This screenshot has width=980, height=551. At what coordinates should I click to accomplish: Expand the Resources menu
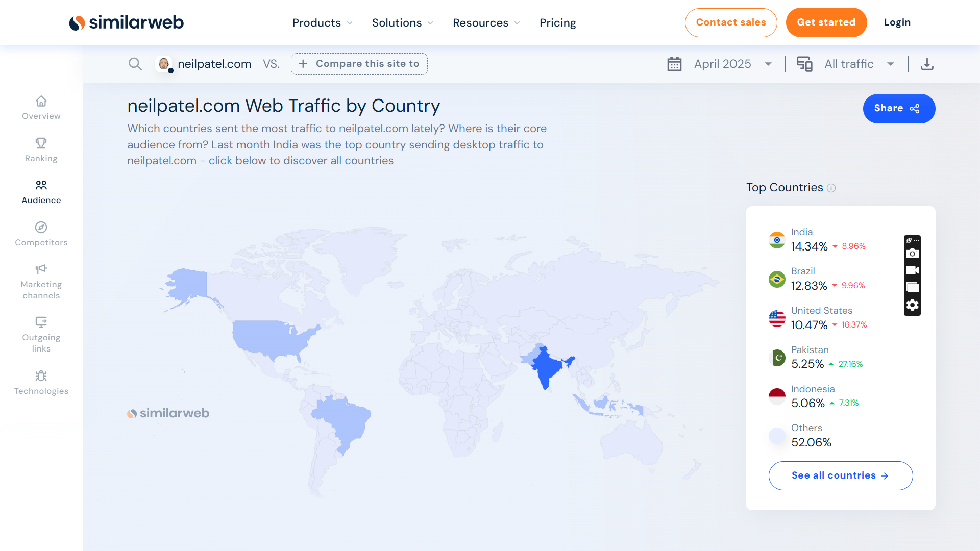point(486,23)
